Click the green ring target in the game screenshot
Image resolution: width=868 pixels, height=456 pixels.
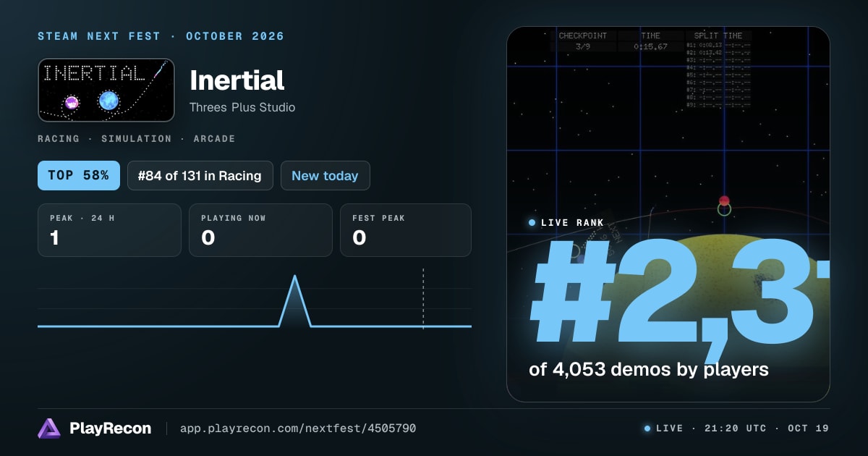tap(724, 209)
